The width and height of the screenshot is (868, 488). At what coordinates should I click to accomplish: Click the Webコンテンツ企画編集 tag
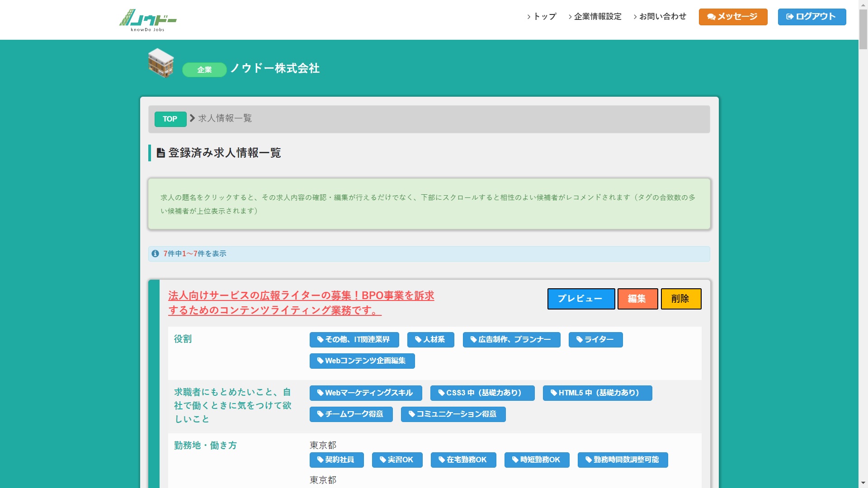coord(362,361)
